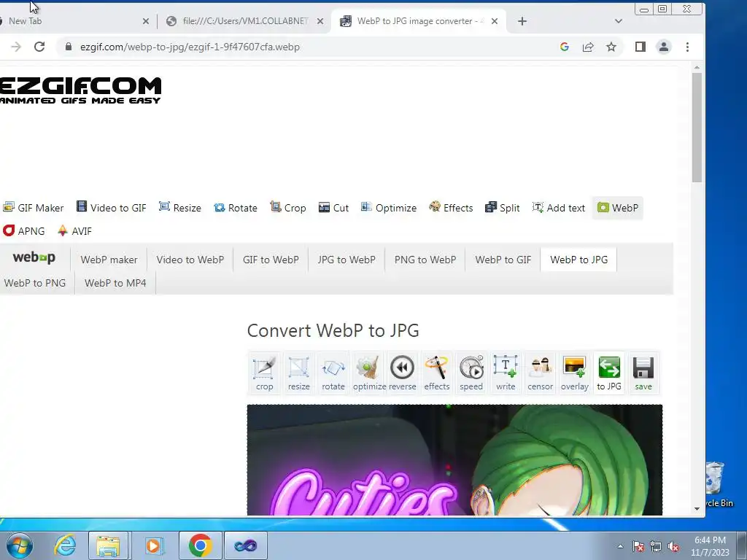The image size is (747, 560).
Task: Switch to WebP to GIF tab
Action: tap(503, 260)
